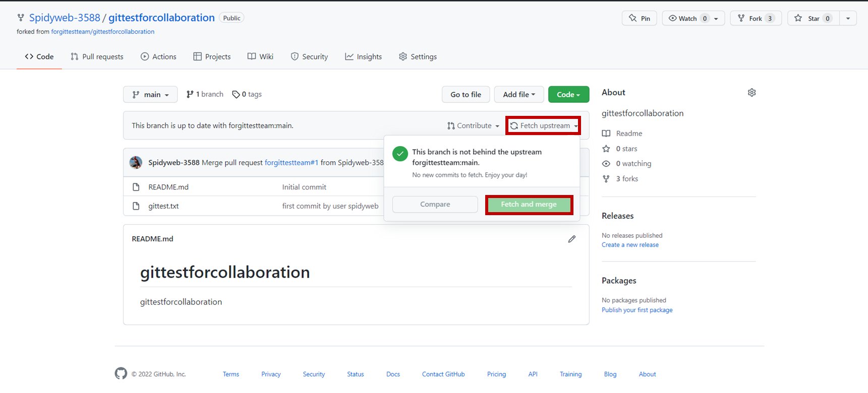Screen dimensions: 868x393
Task: Open the Pull requests tab
Action: [97, 56]
